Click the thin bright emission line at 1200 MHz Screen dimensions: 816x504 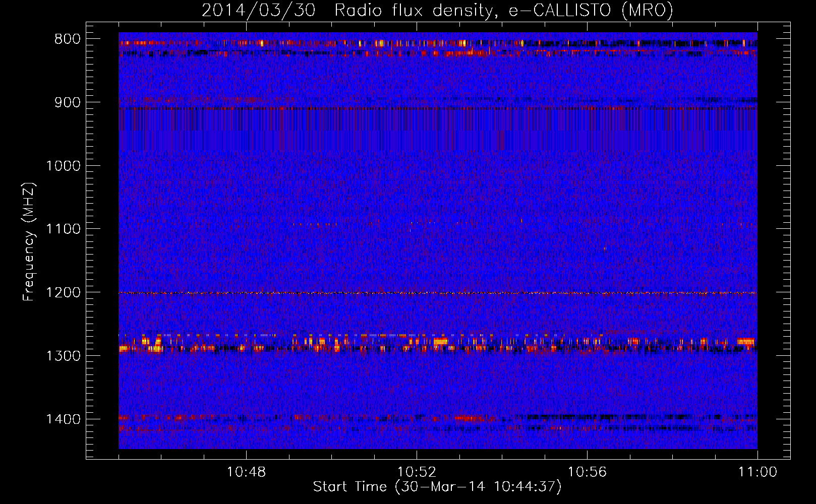tap(438, 293)
